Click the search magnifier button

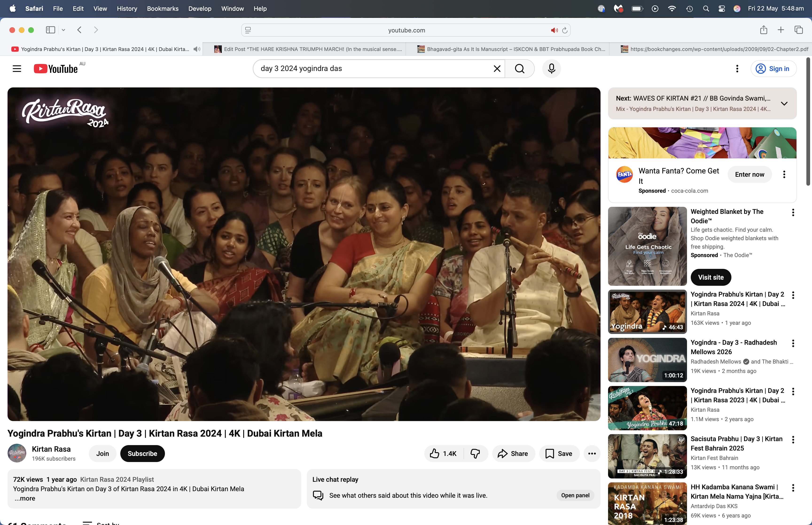519,69
